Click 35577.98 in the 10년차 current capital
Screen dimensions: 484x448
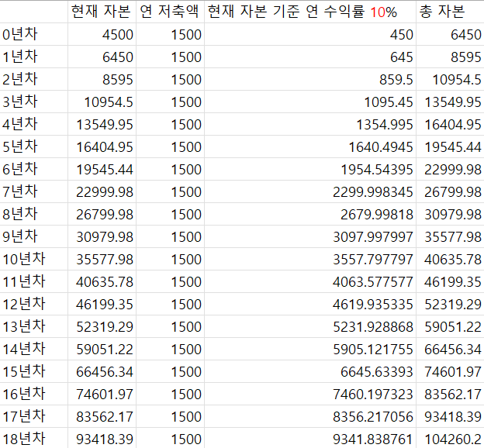102,260
